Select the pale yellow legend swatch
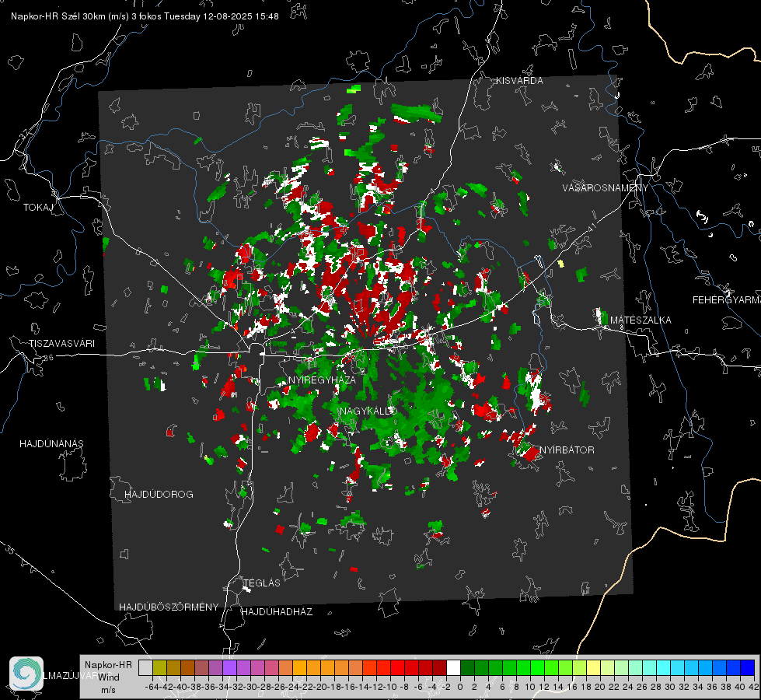The height and width of the screenshot is (700, 761). [x=594, y=667]
